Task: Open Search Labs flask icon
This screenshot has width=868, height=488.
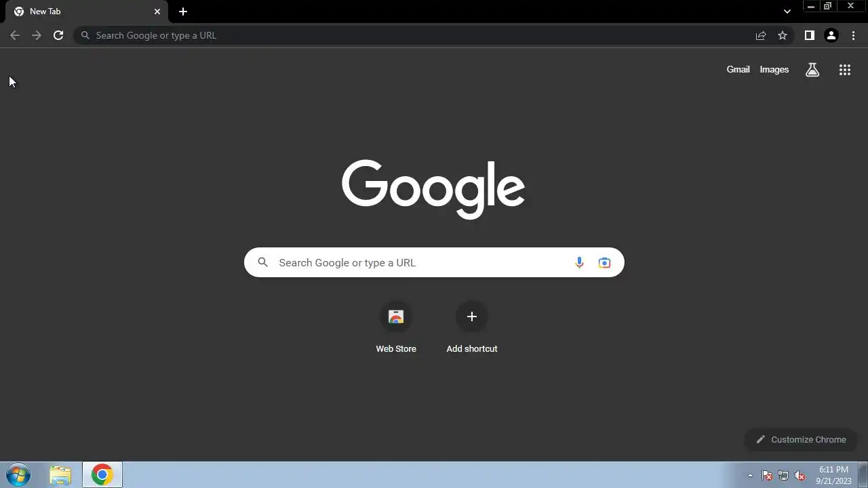Action: [812, 69]
